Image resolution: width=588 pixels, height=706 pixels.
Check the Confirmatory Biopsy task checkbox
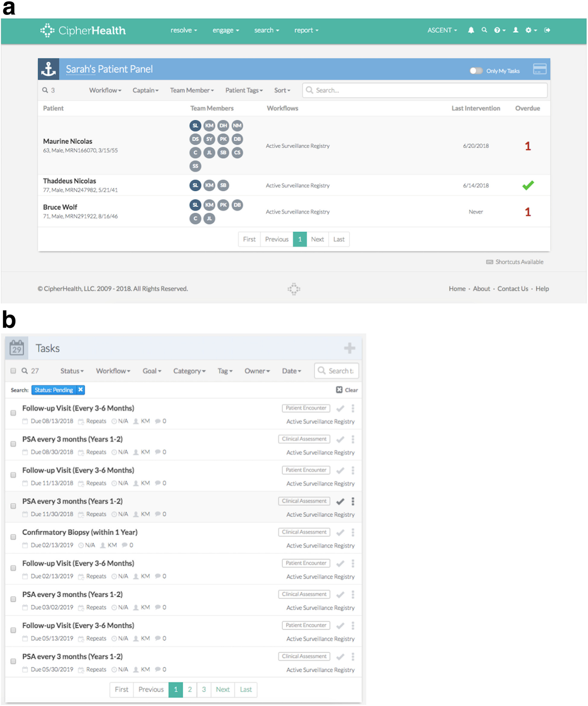pyautogui.click(x=13, y=537)
